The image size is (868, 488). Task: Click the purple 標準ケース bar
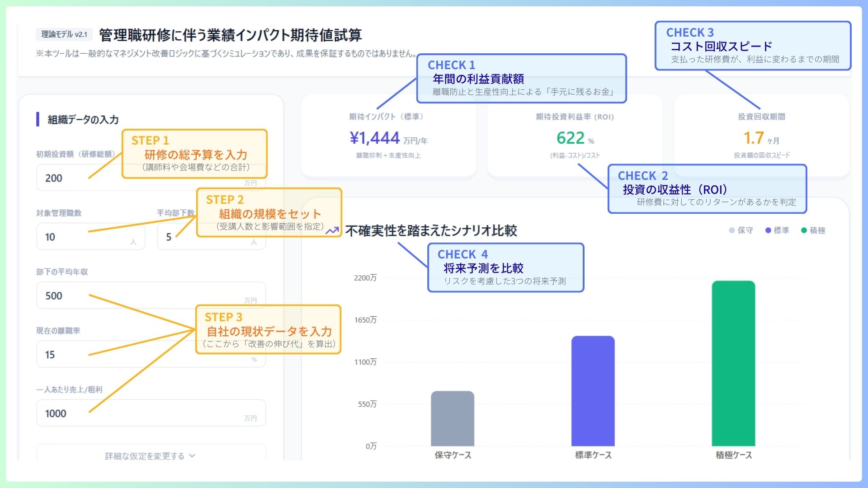coord(593,391)
